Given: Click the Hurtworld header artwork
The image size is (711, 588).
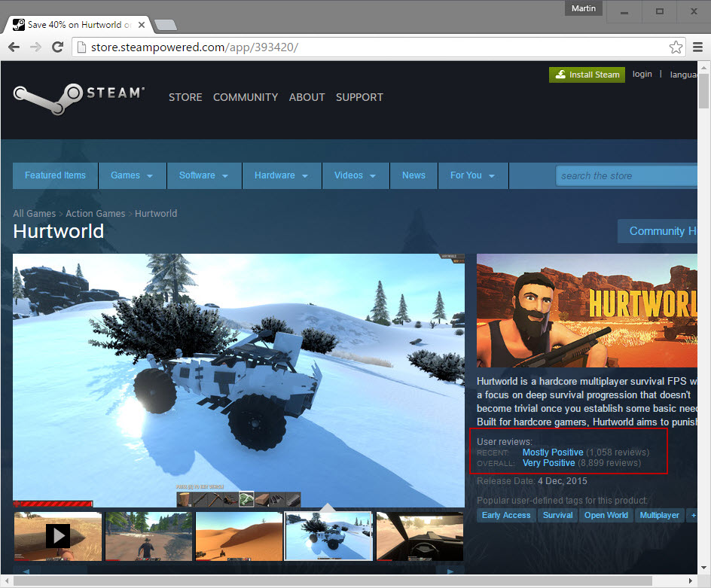Looking at the screenshot, I should tap(587, 310).
